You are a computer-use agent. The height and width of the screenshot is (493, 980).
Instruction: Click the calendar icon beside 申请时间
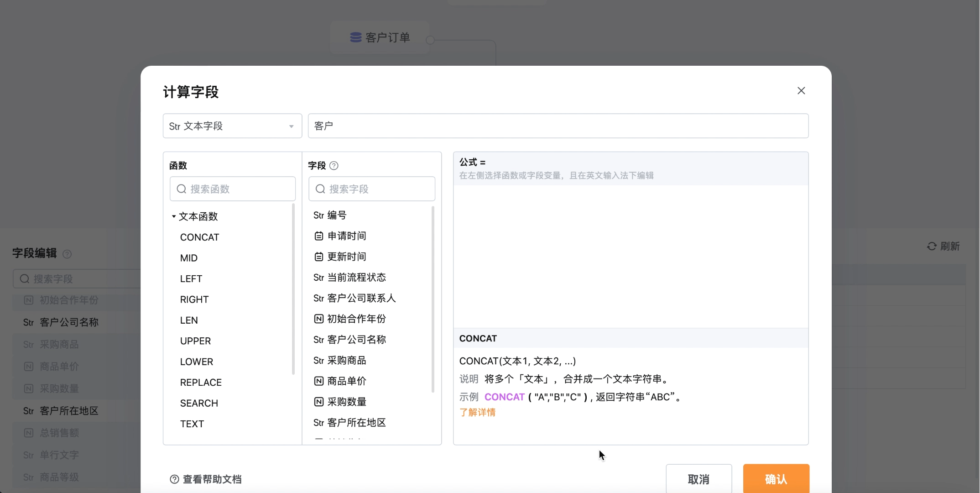(x=319, y=236)
